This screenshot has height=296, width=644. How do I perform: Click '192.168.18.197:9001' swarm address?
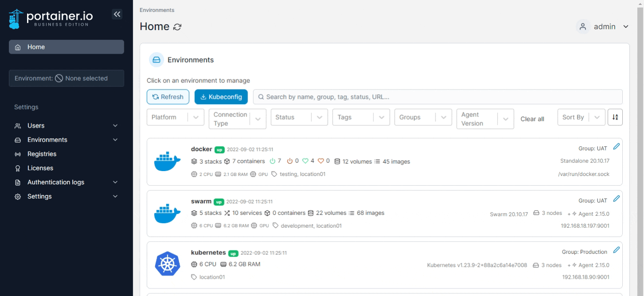click(585, 226)
